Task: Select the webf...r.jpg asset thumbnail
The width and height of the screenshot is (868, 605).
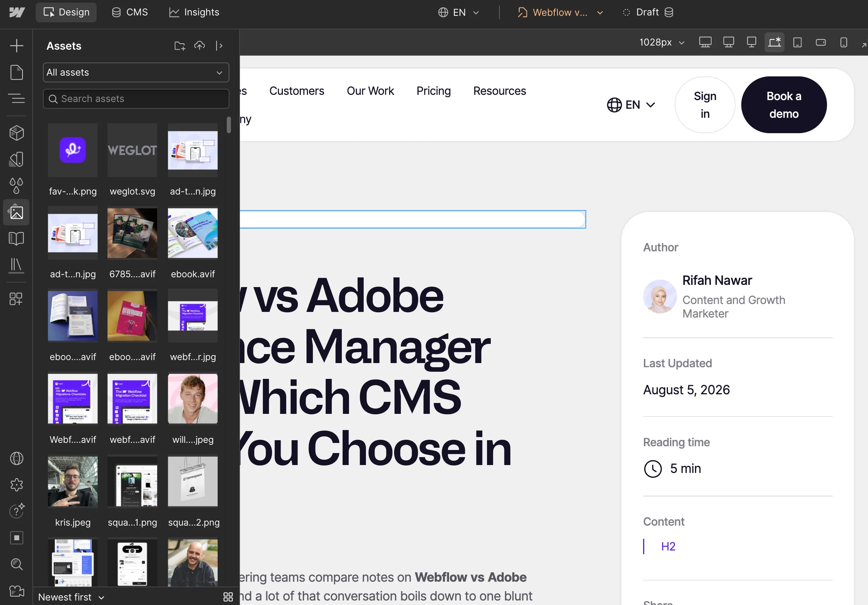Action: pyautogui.click(x=193, y=316)
